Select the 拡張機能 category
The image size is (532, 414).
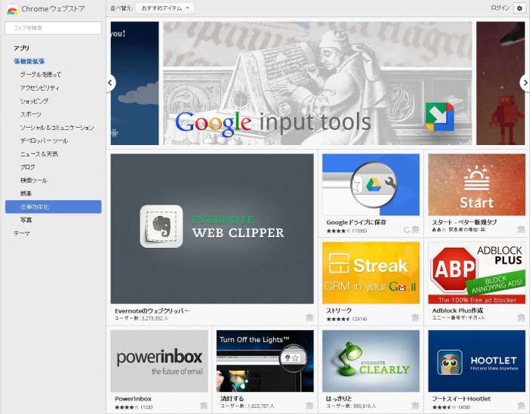(29, 61)
